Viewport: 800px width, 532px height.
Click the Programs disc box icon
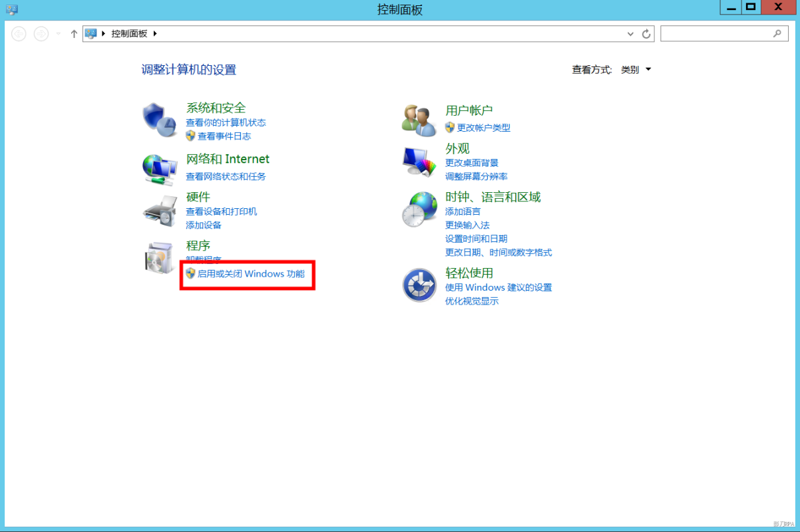click(160, 258)
